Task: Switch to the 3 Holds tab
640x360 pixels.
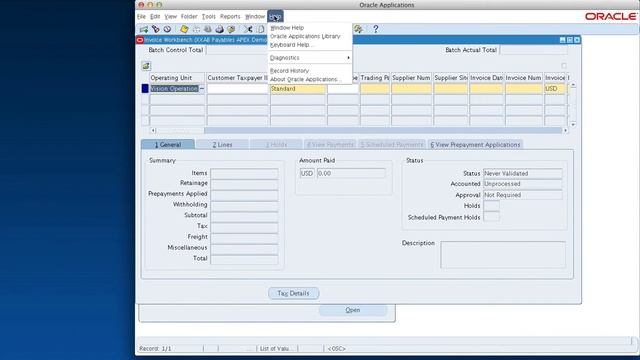Action: click(x=276, y=144)
